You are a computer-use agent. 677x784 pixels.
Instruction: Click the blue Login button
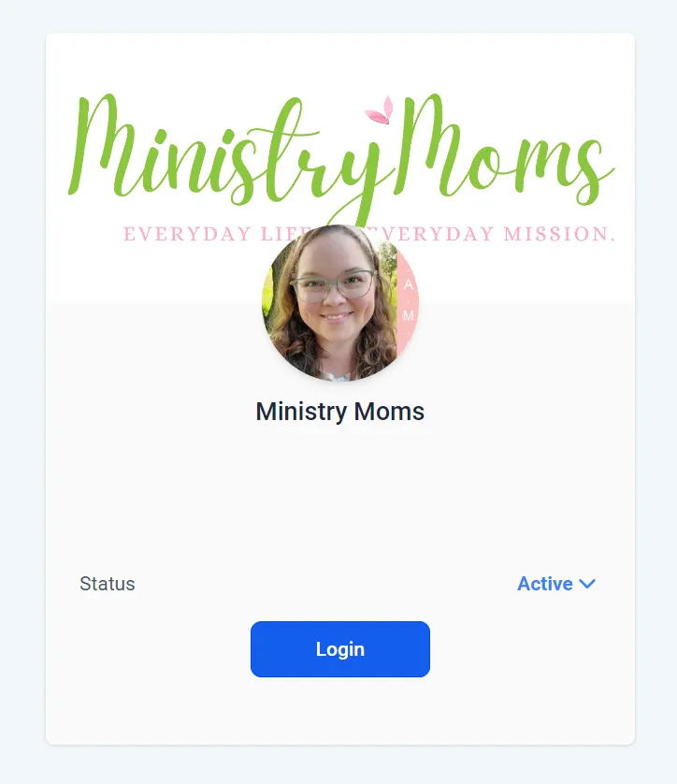339,649
